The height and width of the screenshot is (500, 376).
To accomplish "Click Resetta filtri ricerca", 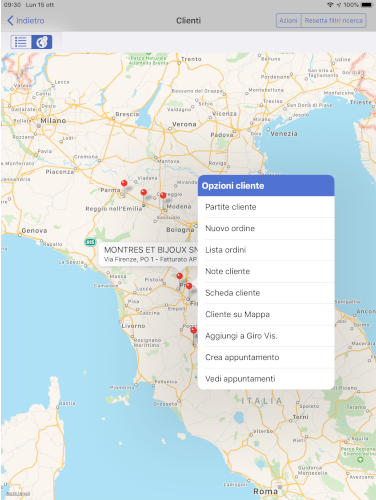I will coord(334,21).
